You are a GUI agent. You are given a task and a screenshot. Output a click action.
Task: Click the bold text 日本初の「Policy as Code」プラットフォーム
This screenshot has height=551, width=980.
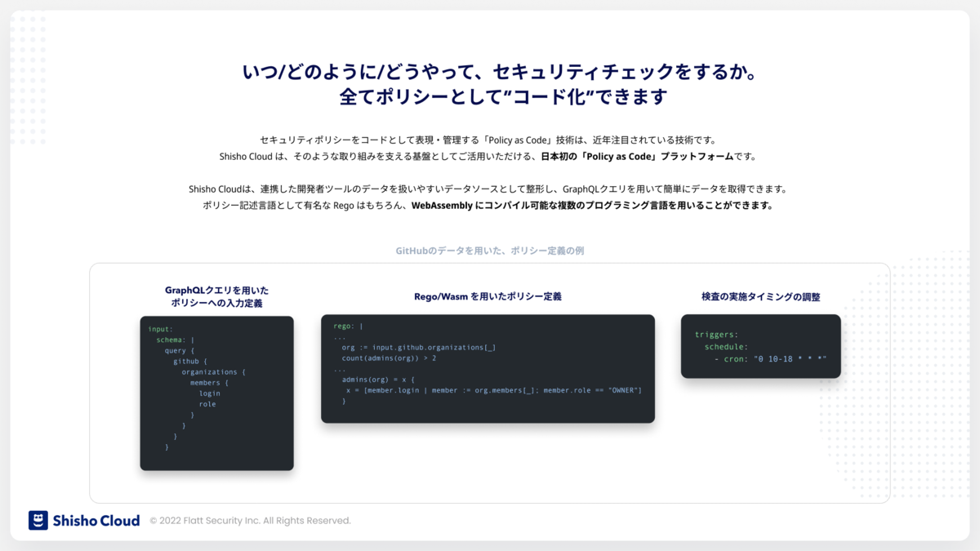pyautogui.click(x=638, y=156)
